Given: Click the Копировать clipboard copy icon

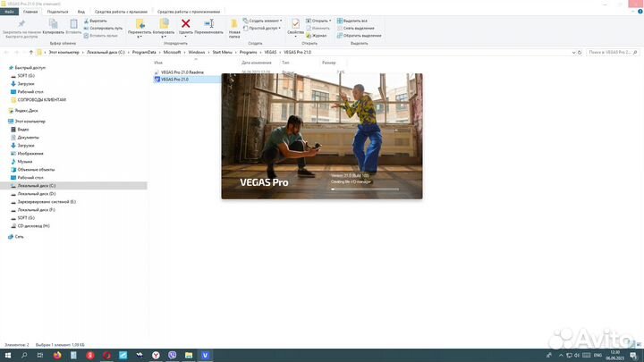Looking at the screenshot, I should coord(53,24).
